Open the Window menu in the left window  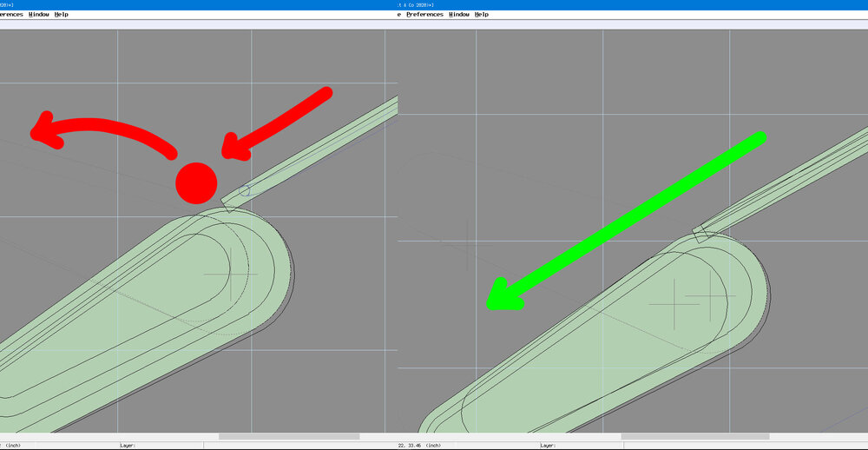tap(39, 15)
